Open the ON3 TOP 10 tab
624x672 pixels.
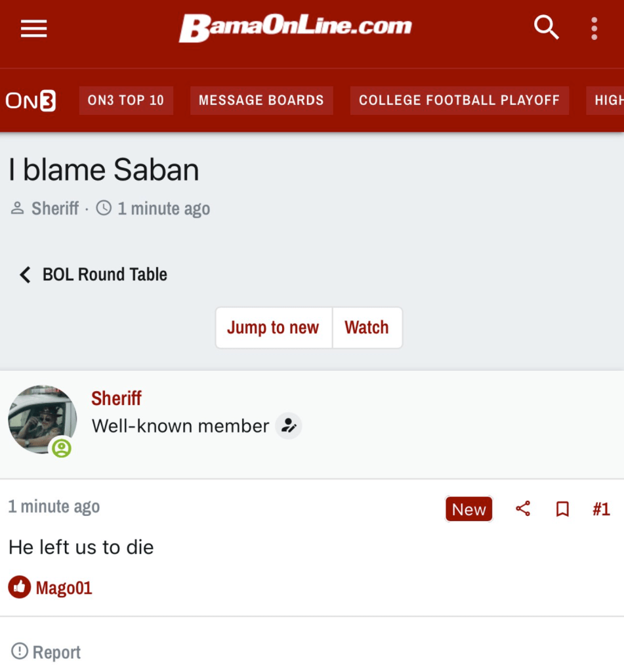(126, 100)
